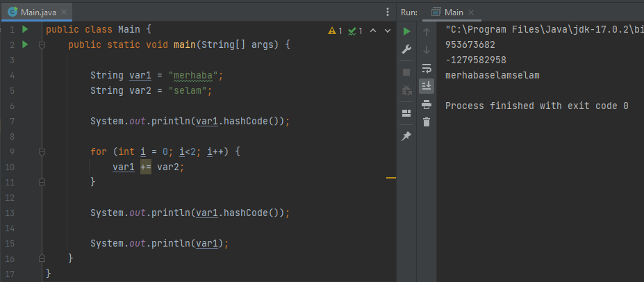Screen dimensions: 644x282
Task: Collapse the main method fold marker
Action: (x=42, y=45)
